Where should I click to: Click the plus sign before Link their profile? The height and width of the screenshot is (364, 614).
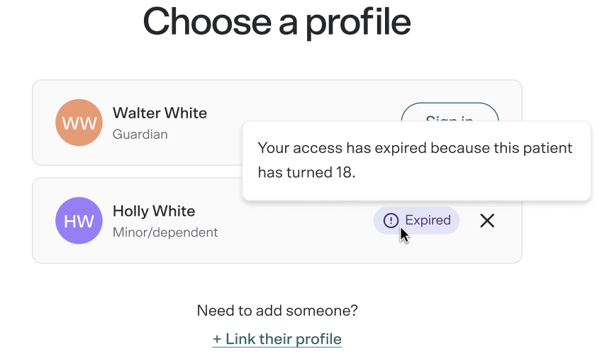pos(217,339)
